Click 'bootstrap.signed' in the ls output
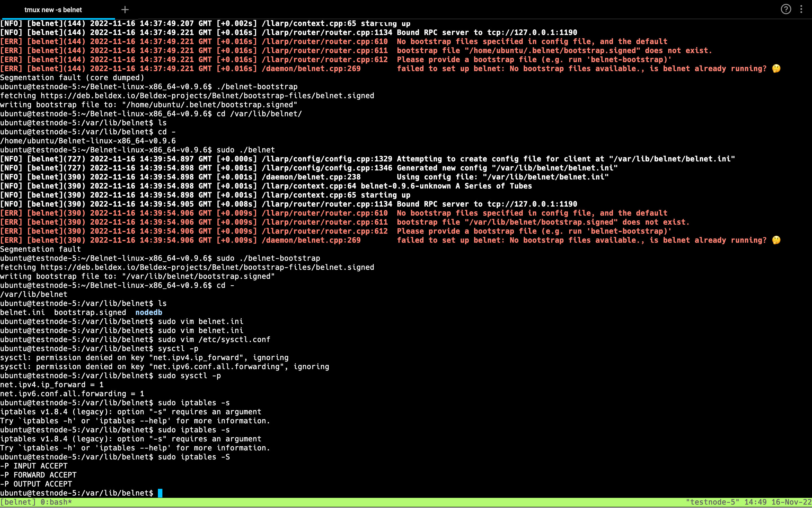 click(90, 312)
